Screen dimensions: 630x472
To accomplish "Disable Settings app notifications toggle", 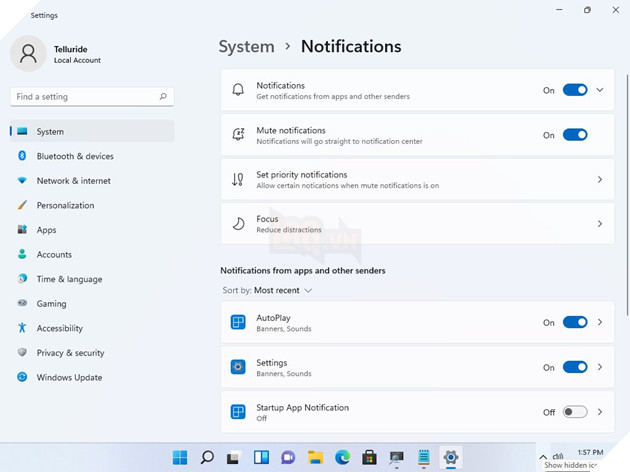I will [x=575, y=367].
